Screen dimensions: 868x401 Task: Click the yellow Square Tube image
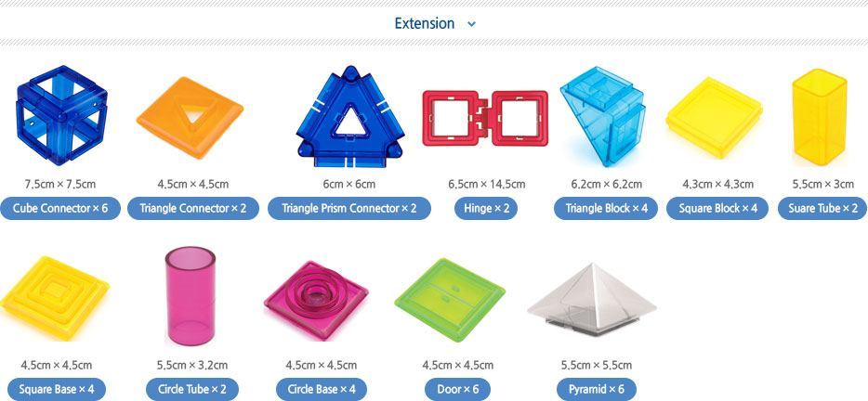(x=820, y=117)
